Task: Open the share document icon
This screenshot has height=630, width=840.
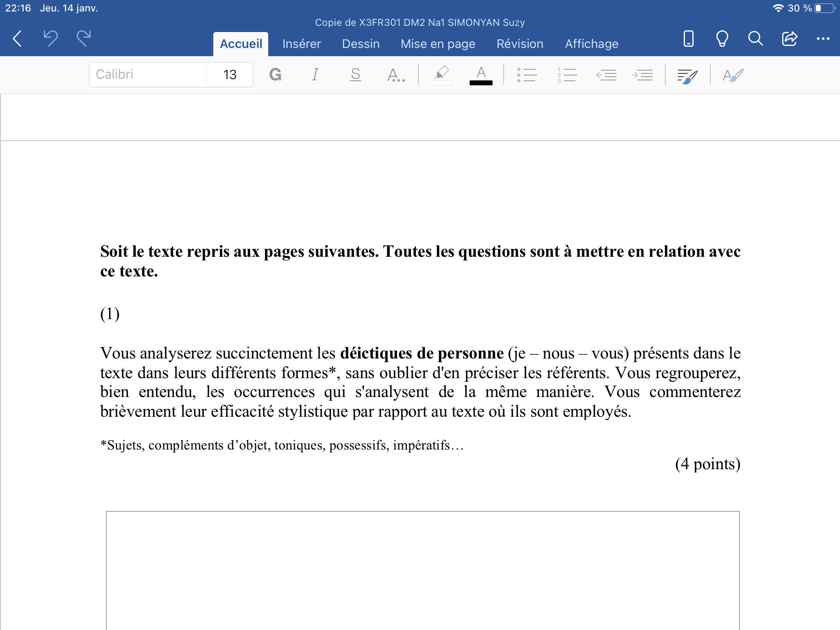Action: [x=789, y=39]
